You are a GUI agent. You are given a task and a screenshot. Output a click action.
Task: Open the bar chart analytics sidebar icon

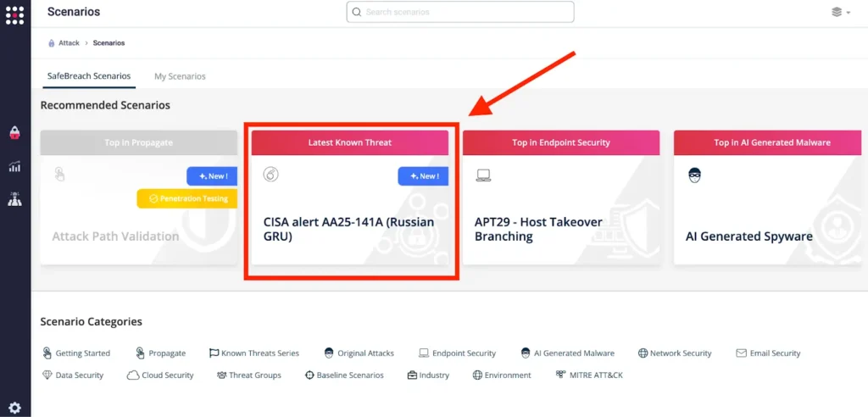(14, 167)
